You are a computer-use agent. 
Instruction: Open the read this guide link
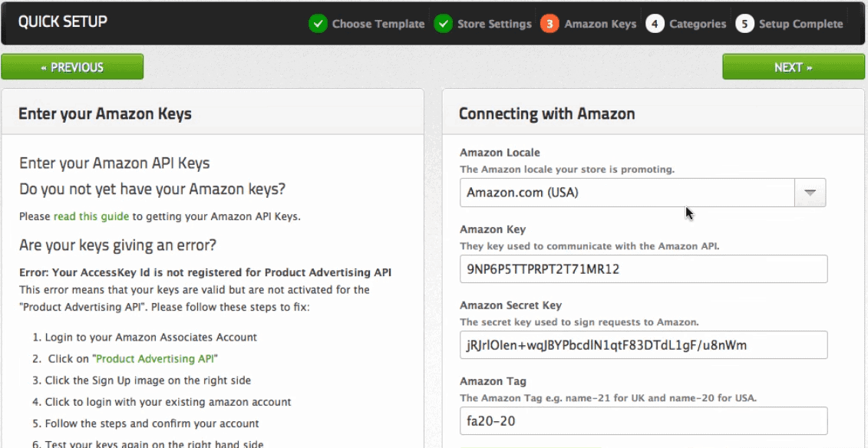coord(91,216)
